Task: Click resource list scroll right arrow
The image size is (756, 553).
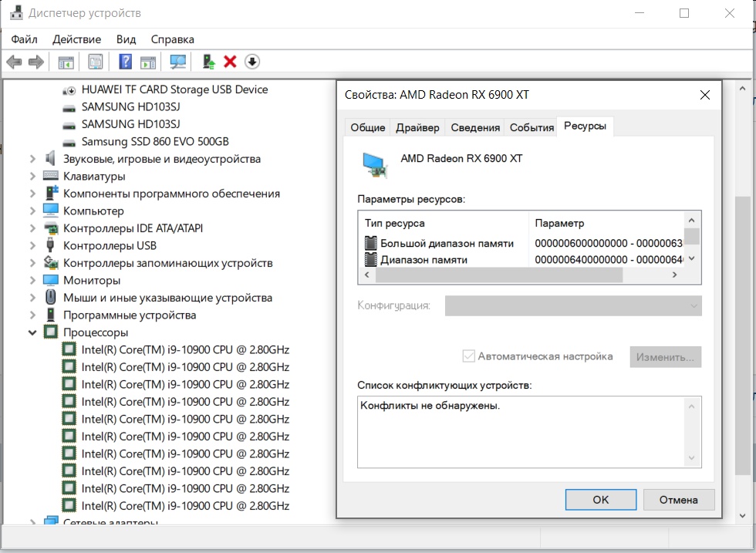Action: click(674, 275)
